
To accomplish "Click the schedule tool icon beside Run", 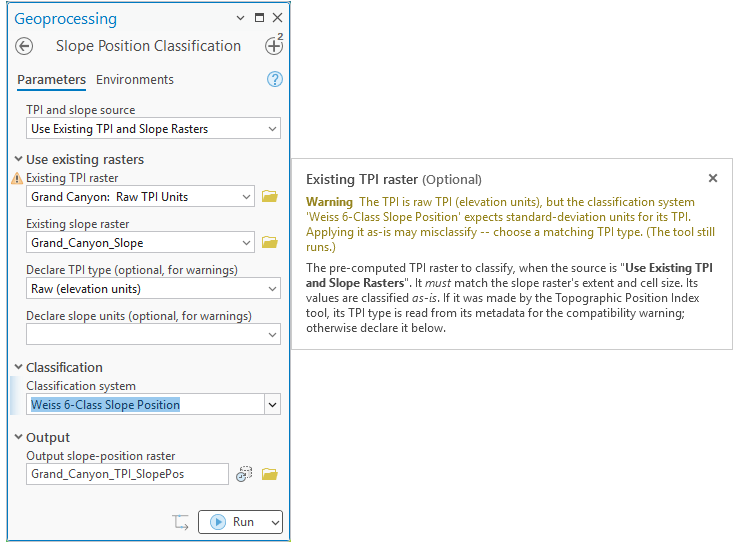I will pyautogui.click(x=180, y=522).
